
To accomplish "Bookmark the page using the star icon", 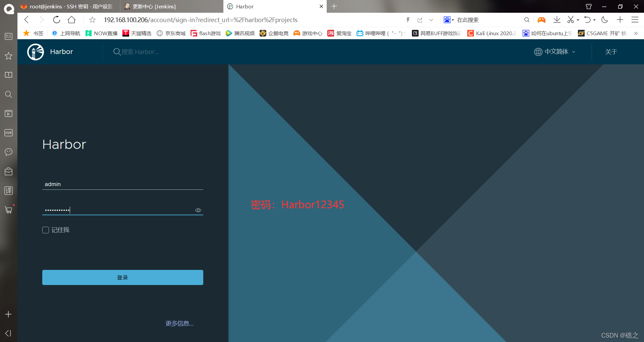I will click(92, 20).
